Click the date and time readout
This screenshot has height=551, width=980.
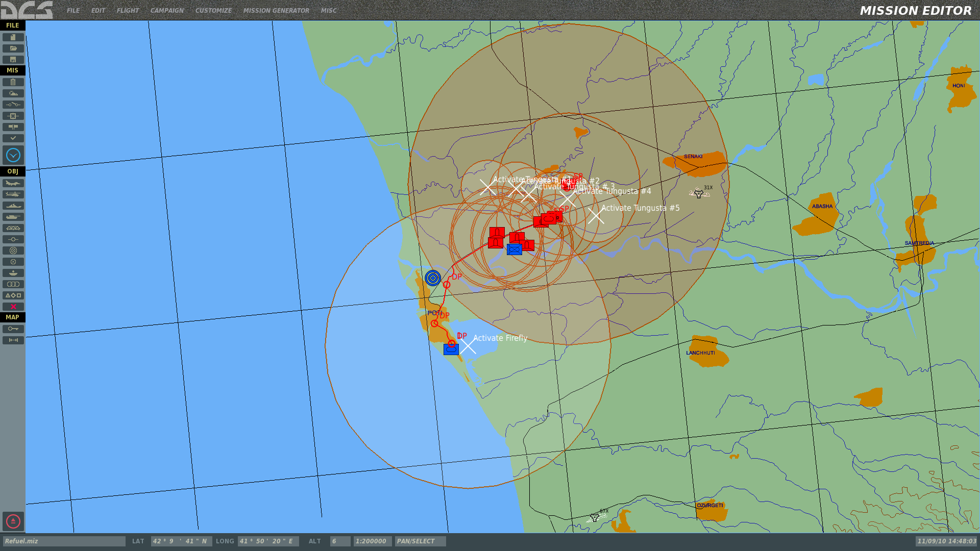coord(946,541)
